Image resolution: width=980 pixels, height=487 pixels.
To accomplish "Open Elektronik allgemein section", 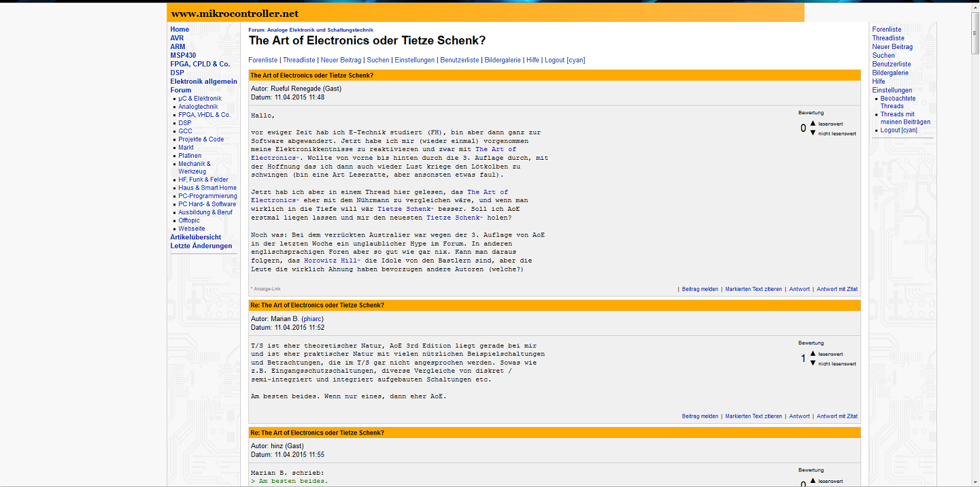I will (x=203, y=82).
